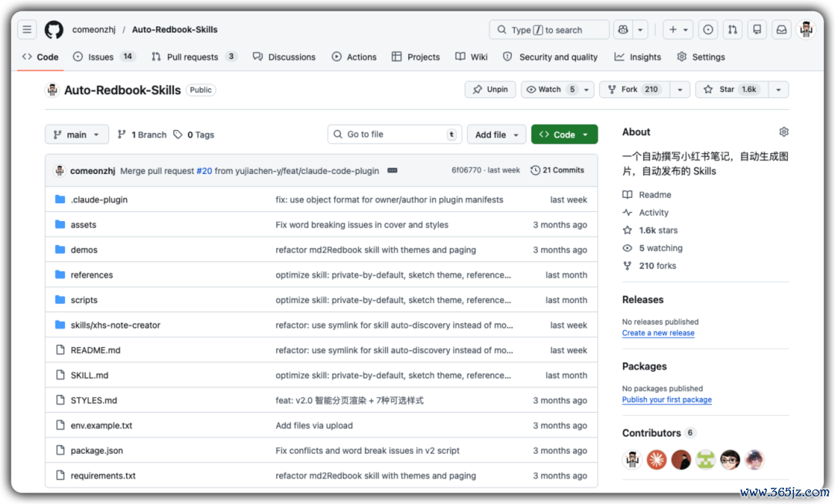Open pull request #20 link

pos(204,171)
